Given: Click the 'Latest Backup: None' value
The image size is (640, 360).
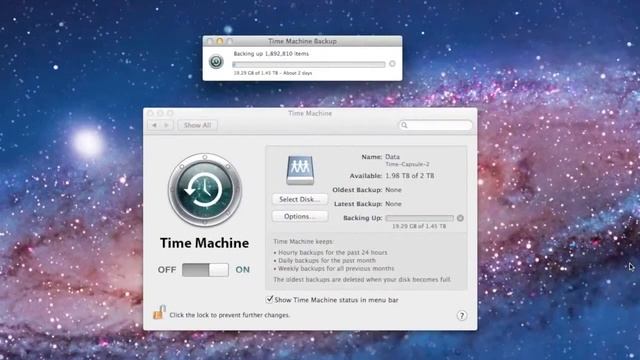Looking at the screenshot, I should click(393, 204).
